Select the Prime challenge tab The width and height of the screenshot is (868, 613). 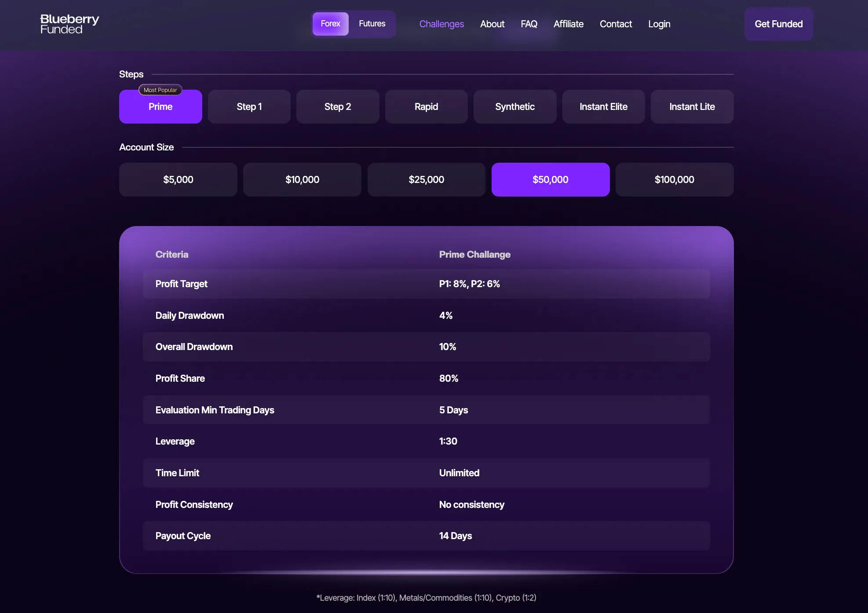160,107
